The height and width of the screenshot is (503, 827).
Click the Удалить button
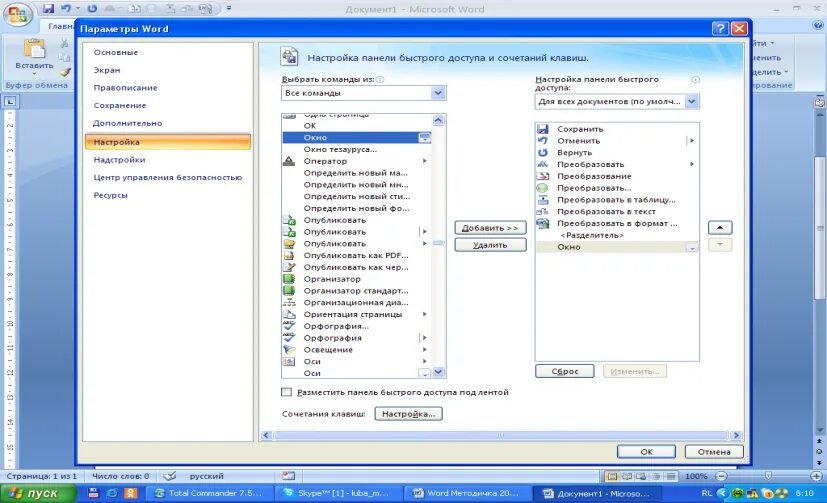[490, 245]
